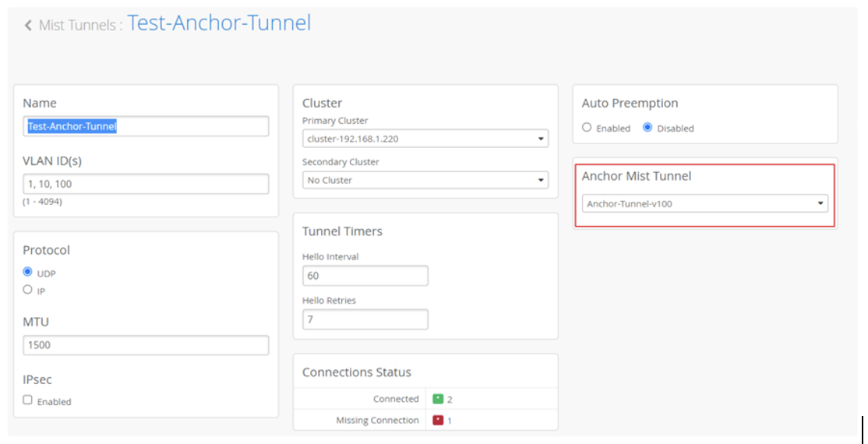Click the green Connected status icon
Image resolution: width=868 pixels, height=444 pixels.
(x=438, y=399)
